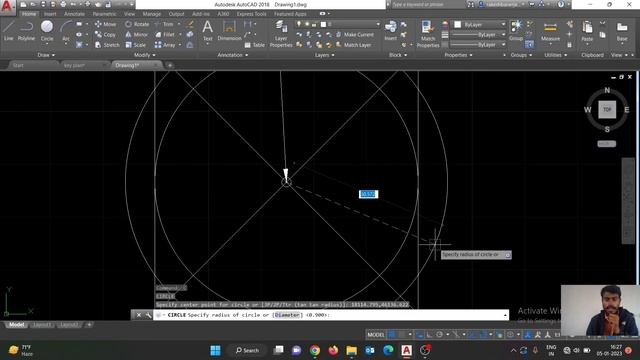Toggle ortho mode in status bar
The image size is (640, 360).
click(429, 335)
